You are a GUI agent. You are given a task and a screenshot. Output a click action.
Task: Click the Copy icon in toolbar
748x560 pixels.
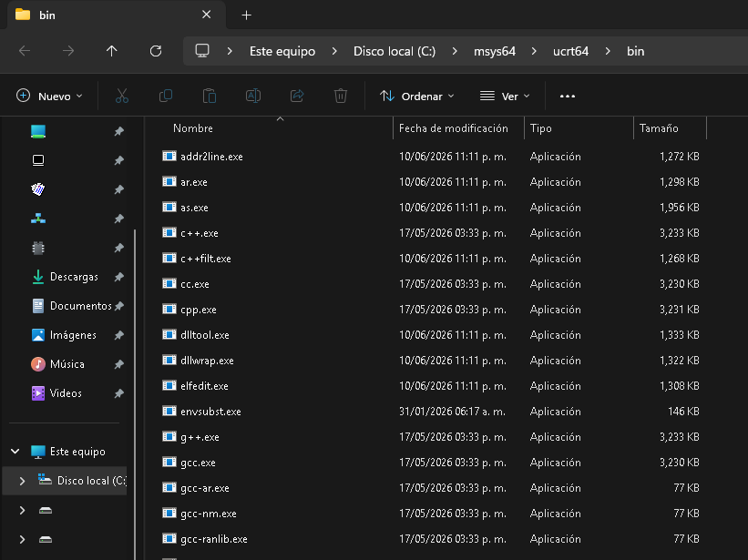[166, 97]
